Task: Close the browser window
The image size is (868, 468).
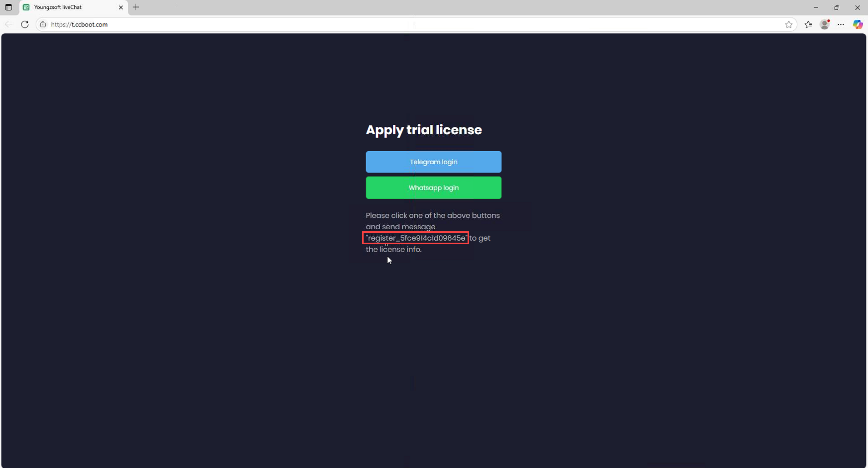Action: point(858,7)
